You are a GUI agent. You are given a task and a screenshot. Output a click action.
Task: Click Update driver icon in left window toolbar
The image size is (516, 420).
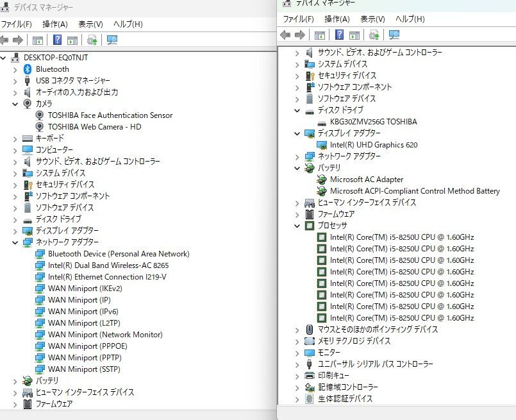92,40
